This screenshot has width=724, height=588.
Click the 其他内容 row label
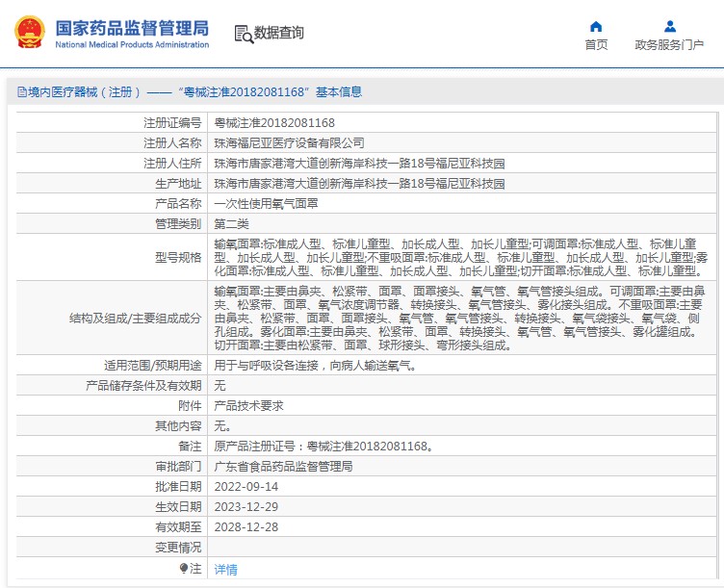pyautogui.click(x=178, y=426)
